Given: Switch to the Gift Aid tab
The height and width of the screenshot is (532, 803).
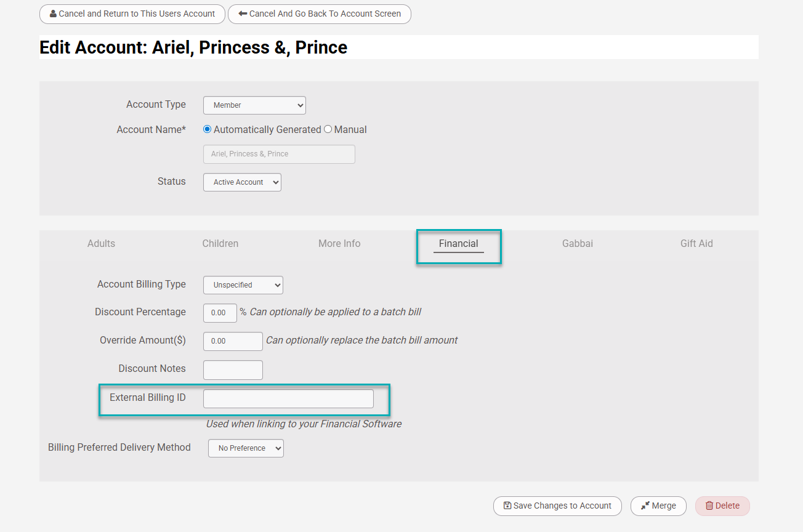Looking at the screenshot, I should click(696, 243).
